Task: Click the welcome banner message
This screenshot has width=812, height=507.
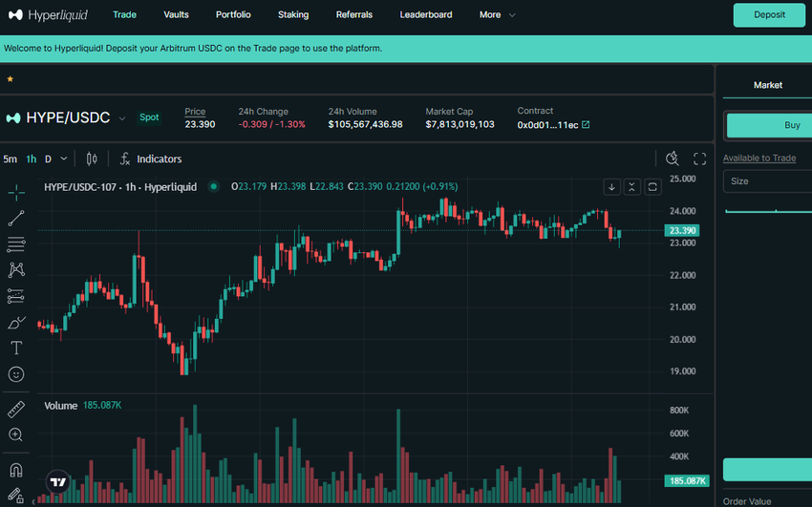Action: (x=193, y=48)
